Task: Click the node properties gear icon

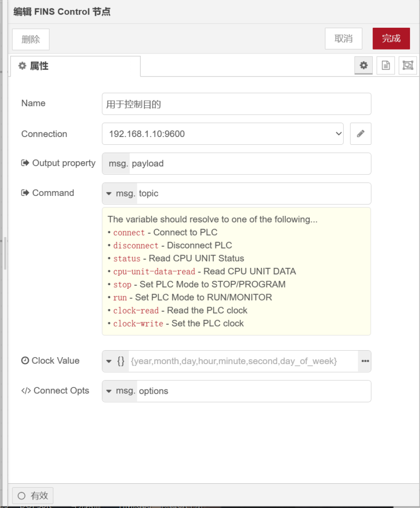Action: (x=363, y=65)
